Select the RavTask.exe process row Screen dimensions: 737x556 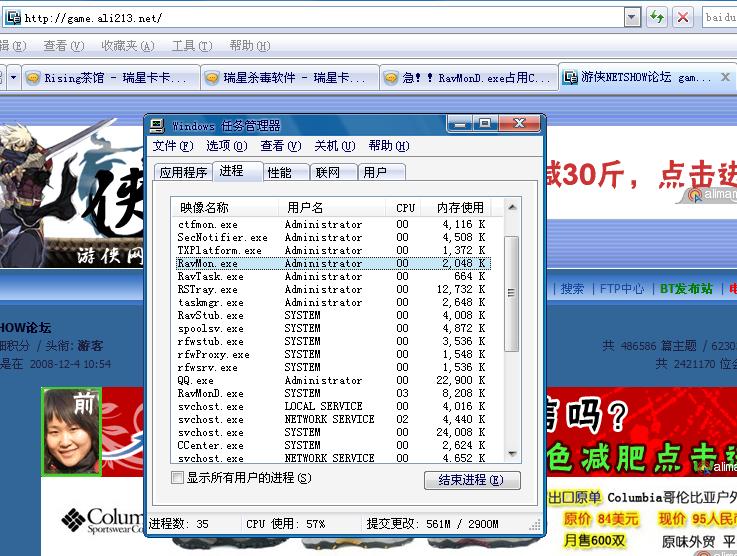(x=333, y=276)
